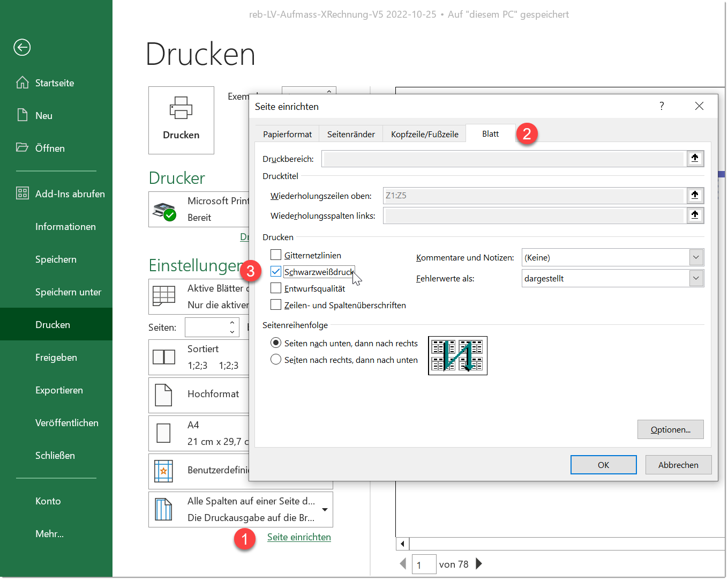The height and width of the screenshot is (580, 728).
Task: Open the help question mark in dialog
Action: pyautogui.click(x=662, y=106)
